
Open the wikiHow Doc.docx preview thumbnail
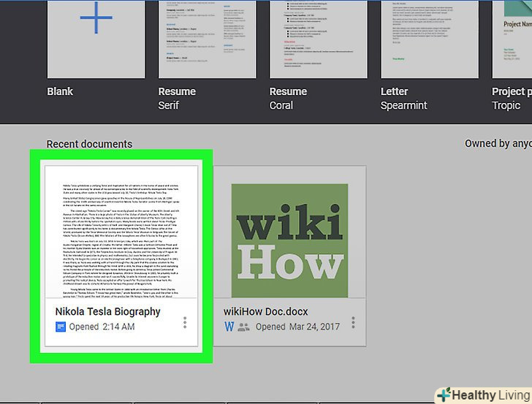289,232
